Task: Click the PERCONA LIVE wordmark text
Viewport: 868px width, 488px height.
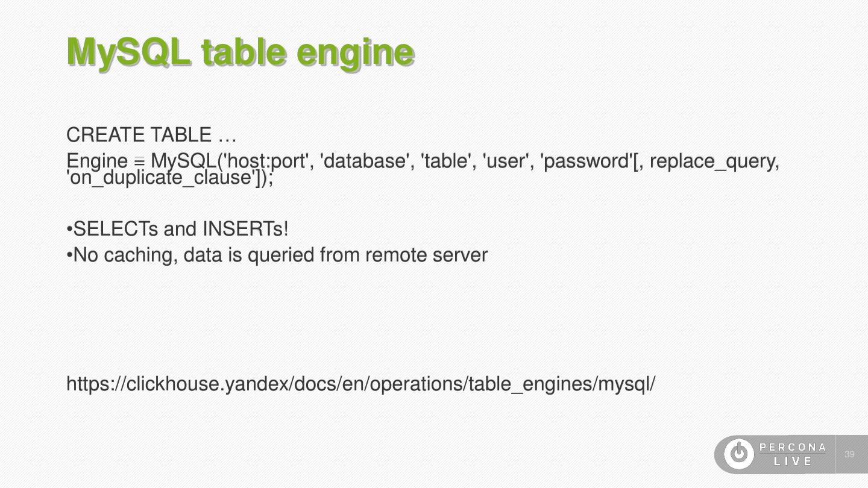Action: (x=793, y=454)
